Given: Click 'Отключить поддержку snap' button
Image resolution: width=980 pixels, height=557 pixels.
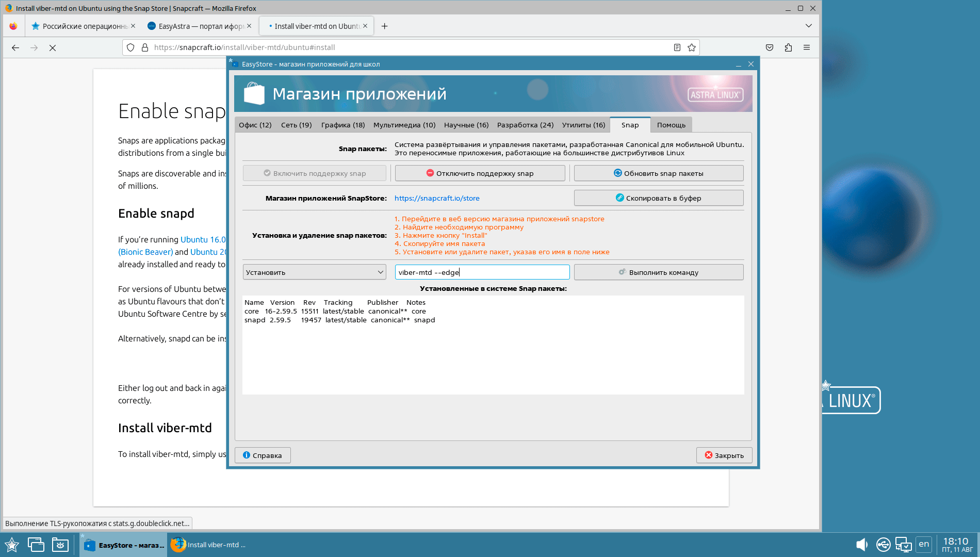Looking at the screenshot, I should pyautogui.click(x=480, y=173).
